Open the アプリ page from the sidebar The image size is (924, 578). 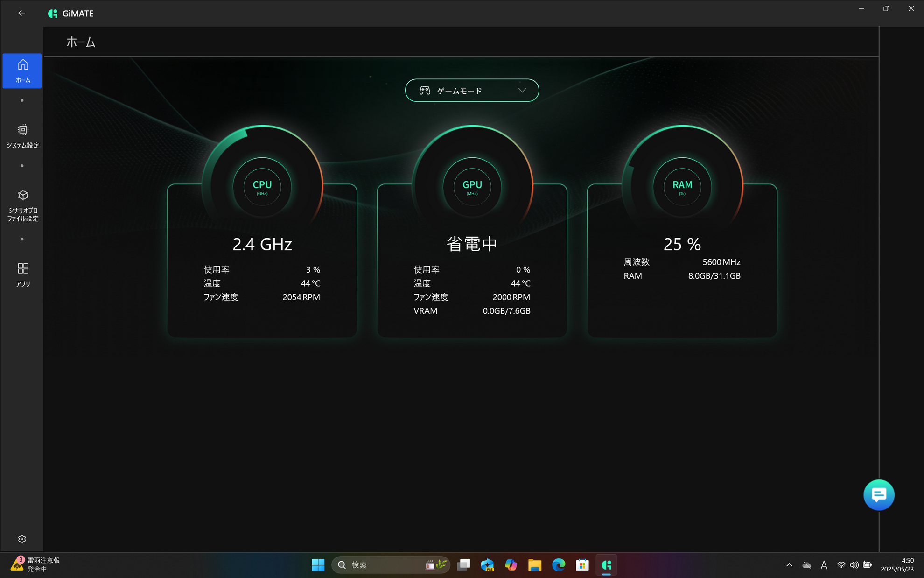click(22, 275)
